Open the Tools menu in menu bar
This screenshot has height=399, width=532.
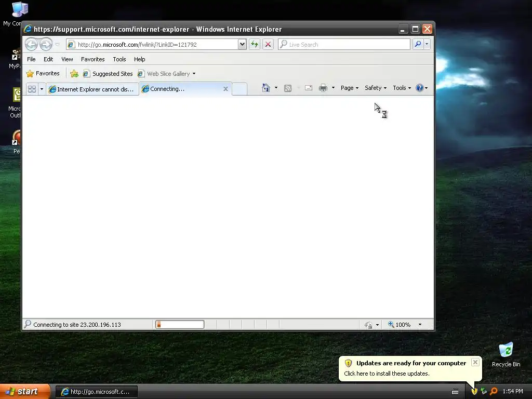119,59
